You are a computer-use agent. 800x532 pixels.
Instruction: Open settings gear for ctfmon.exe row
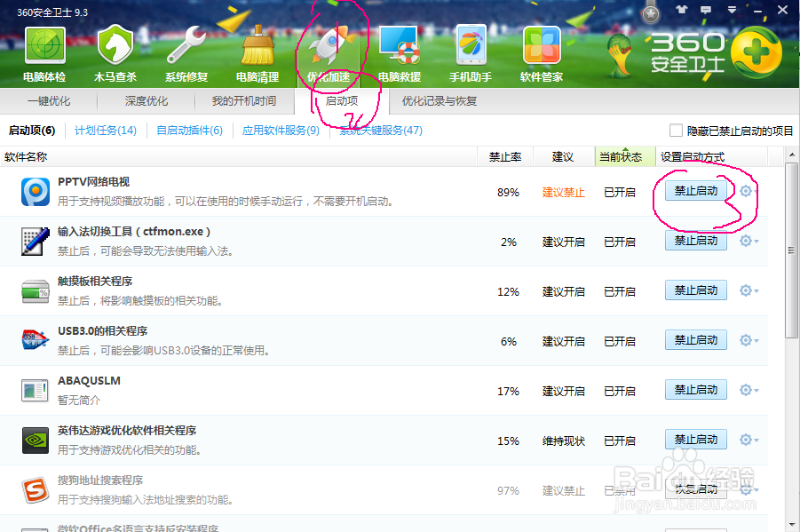point(749,241)
